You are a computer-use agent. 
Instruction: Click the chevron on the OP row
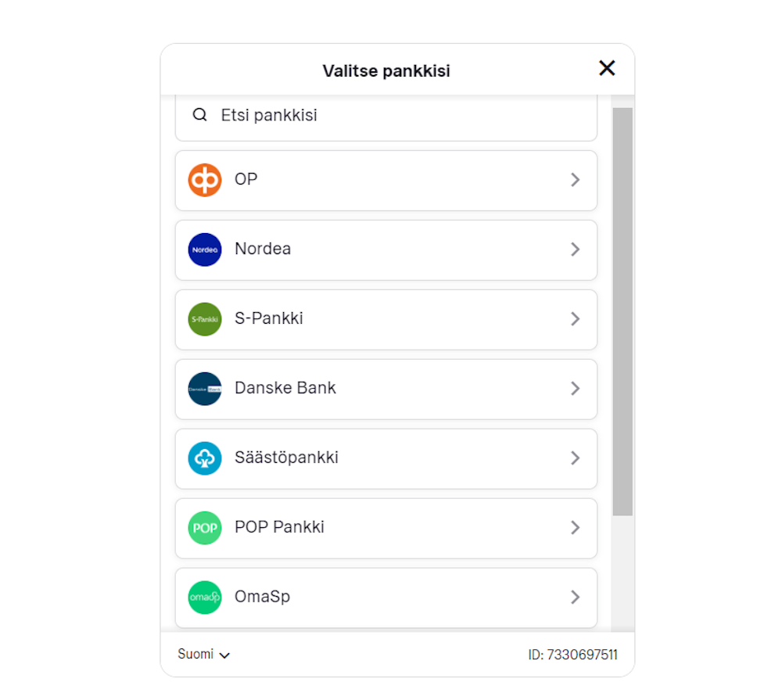coord(576,180)
